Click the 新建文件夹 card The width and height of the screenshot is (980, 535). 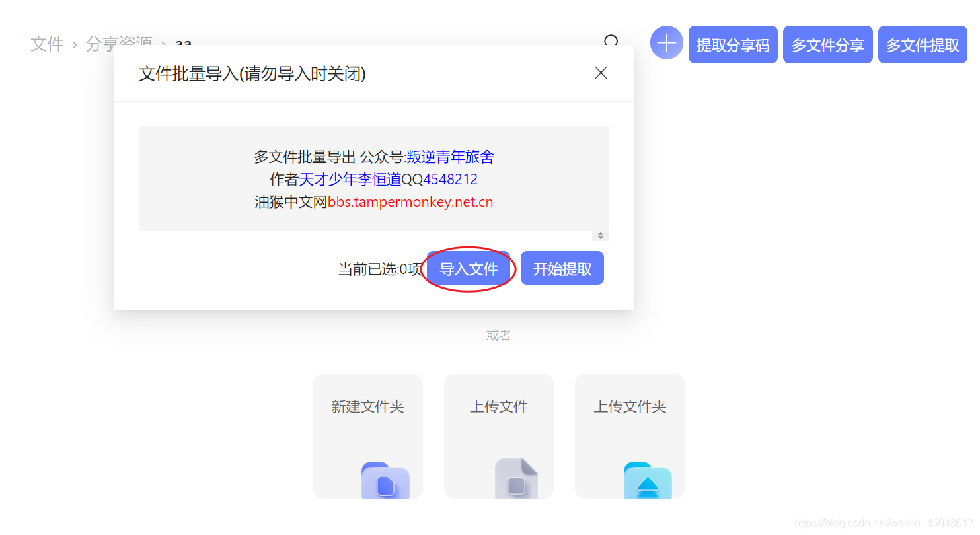pos(367,436)
